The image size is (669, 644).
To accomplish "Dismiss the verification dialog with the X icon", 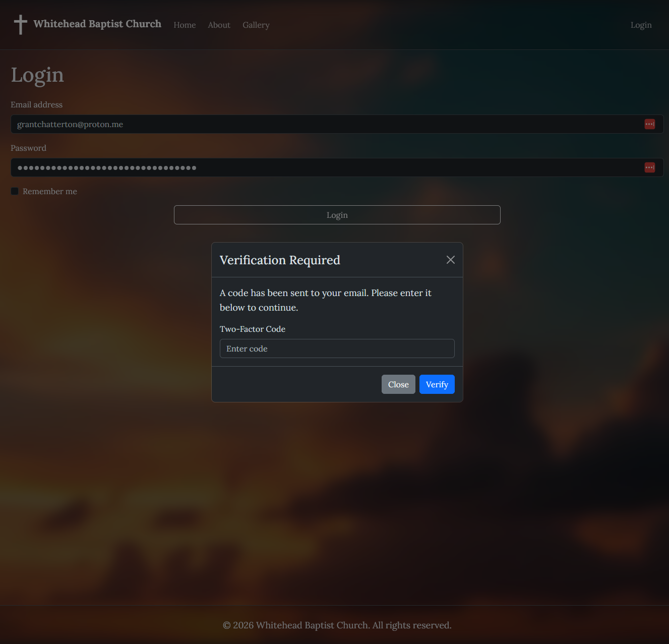I will 450,260.
